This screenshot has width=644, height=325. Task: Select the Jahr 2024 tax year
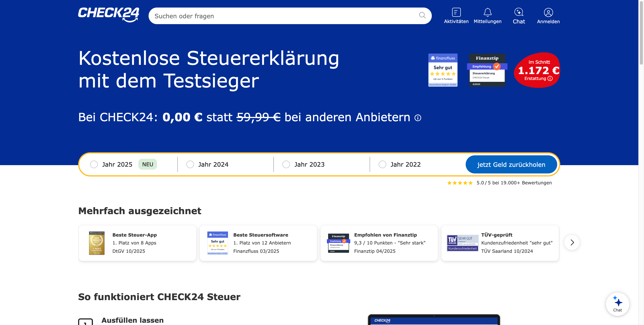point(190,164)
